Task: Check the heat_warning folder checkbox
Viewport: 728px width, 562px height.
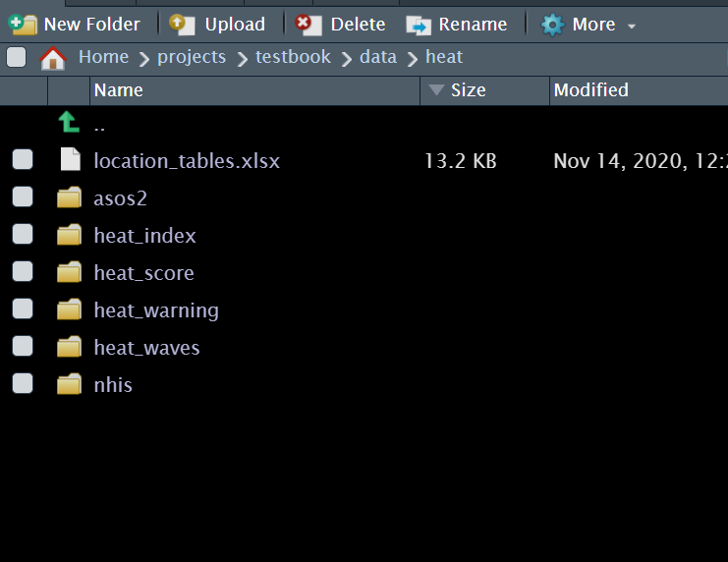Action: tap(23, 309)
